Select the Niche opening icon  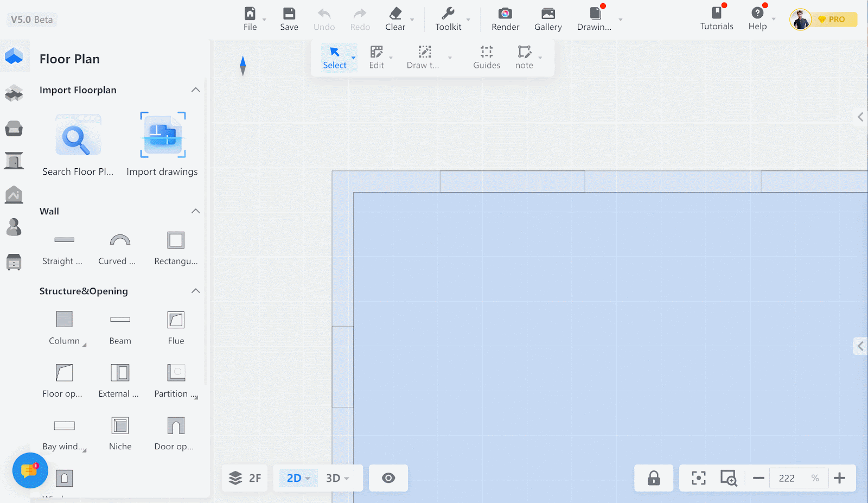point(120,426)
